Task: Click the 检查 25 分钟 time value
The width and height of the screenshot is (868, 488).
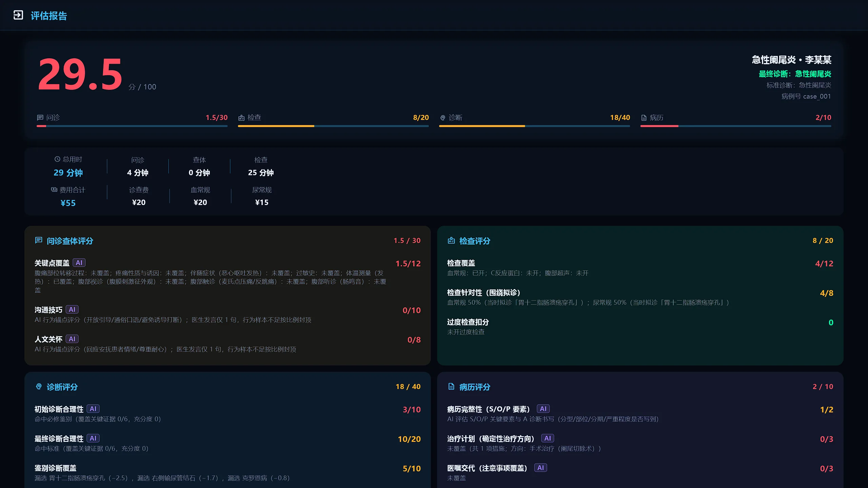Action: [261, 172]
